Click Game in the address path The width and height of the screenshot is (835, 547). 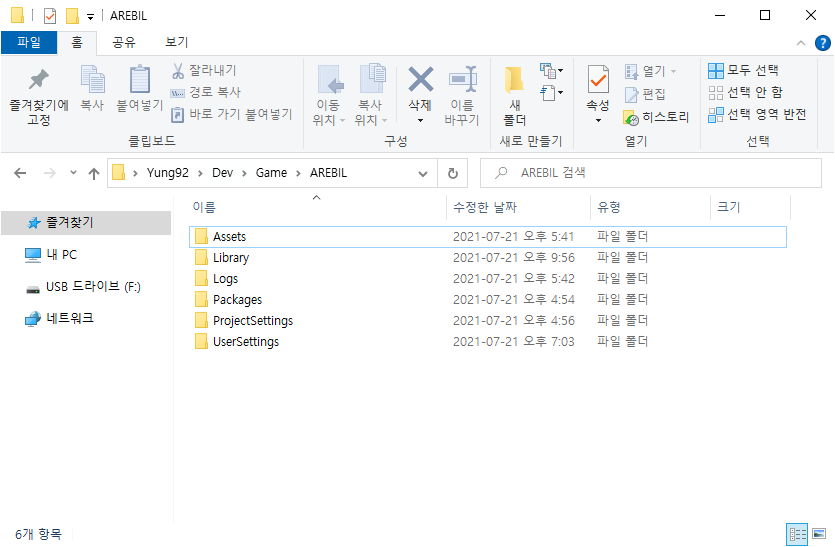[271, 173]
